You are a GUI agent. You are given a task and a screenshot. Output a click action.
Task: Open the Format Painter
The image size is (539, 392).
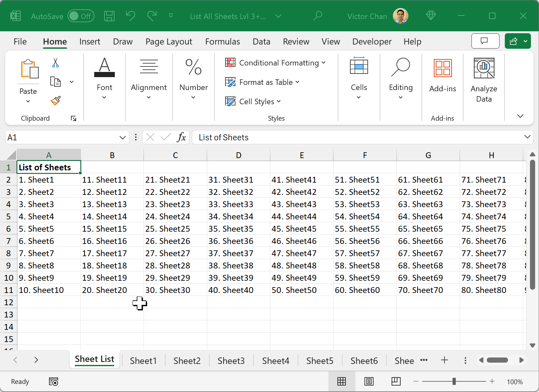click(55, 101)
